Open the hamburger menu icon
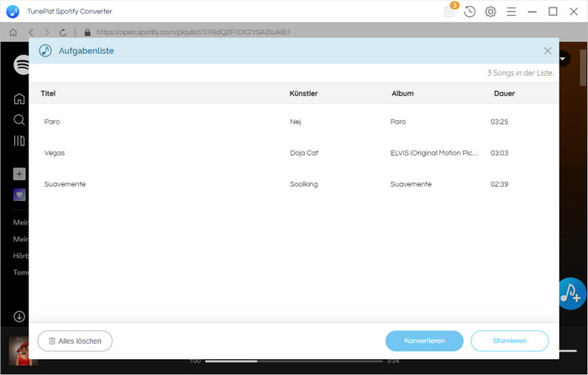 [511, 12]
